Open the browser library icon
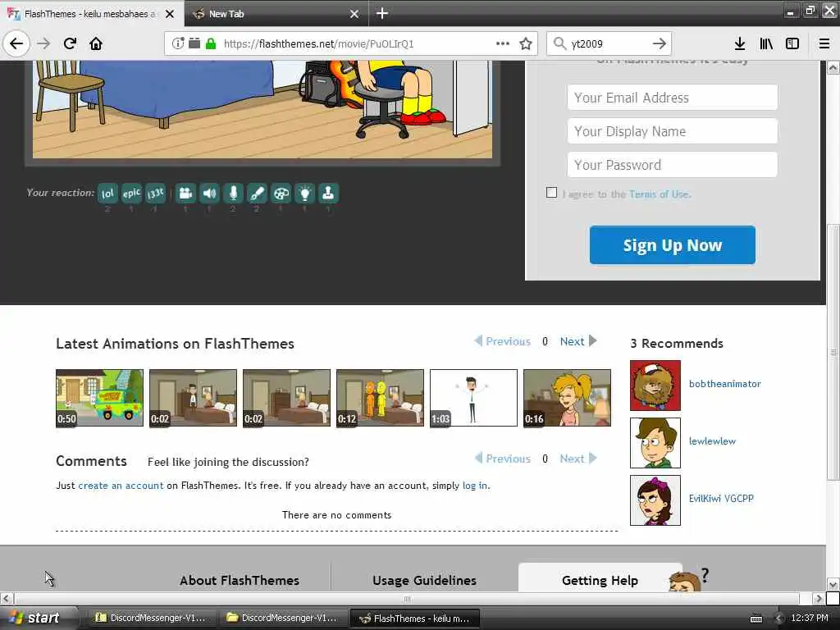The image size is (840, 630). [766, 44]
